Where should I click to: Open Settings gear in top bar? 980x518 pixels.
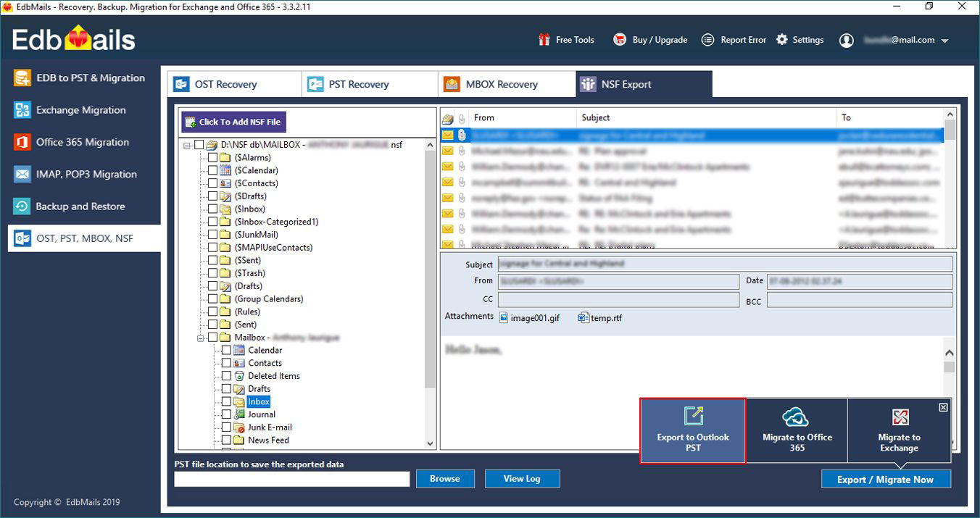click(x=782, y=40)
